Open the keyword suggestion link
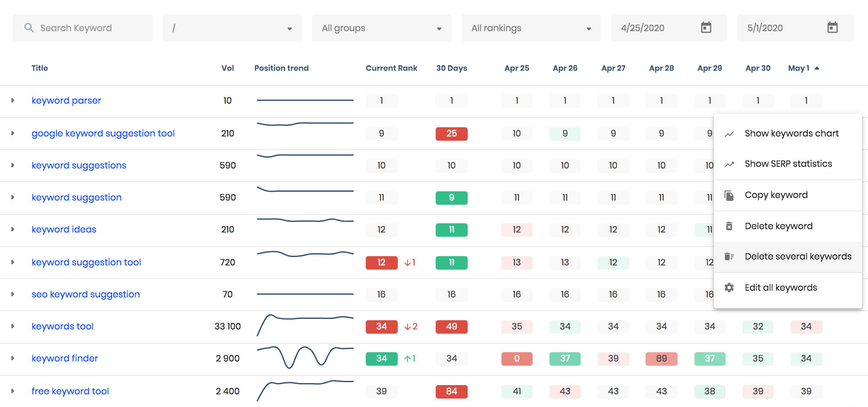The height and width of the screenshot is (407, 868). [76, 198]
